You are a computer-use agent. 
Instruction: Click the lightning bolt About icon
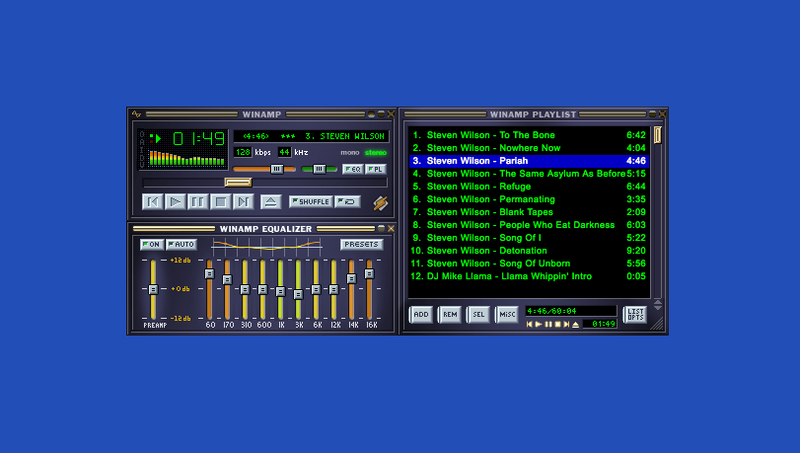tap(380, 203)
